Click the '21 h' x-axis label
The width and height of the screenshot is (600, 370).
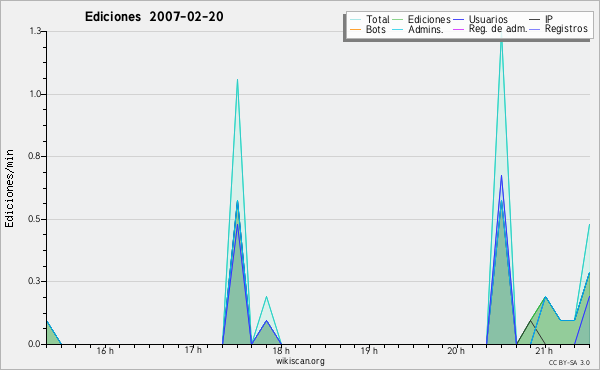[x=544, y=351]
